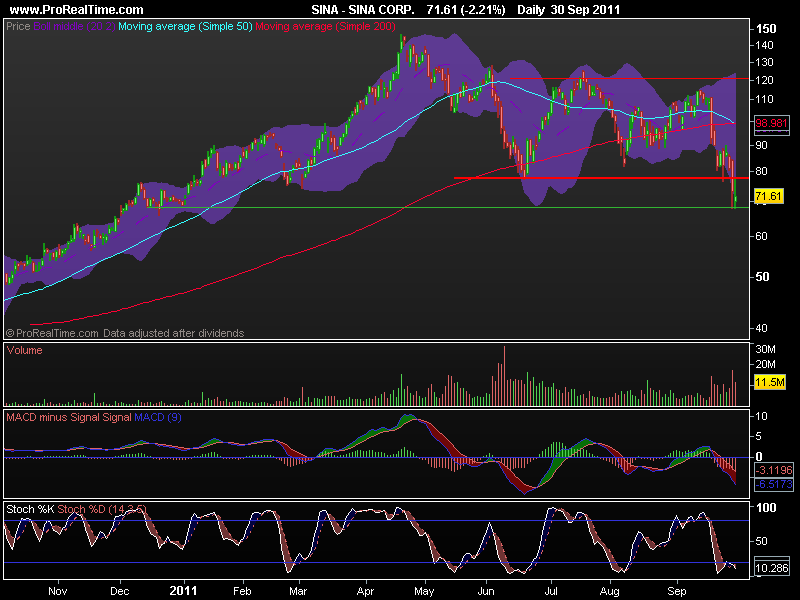Click the Jul marker on time axis
This screenshot has height=600, width=800.
[x=551, y=591]
